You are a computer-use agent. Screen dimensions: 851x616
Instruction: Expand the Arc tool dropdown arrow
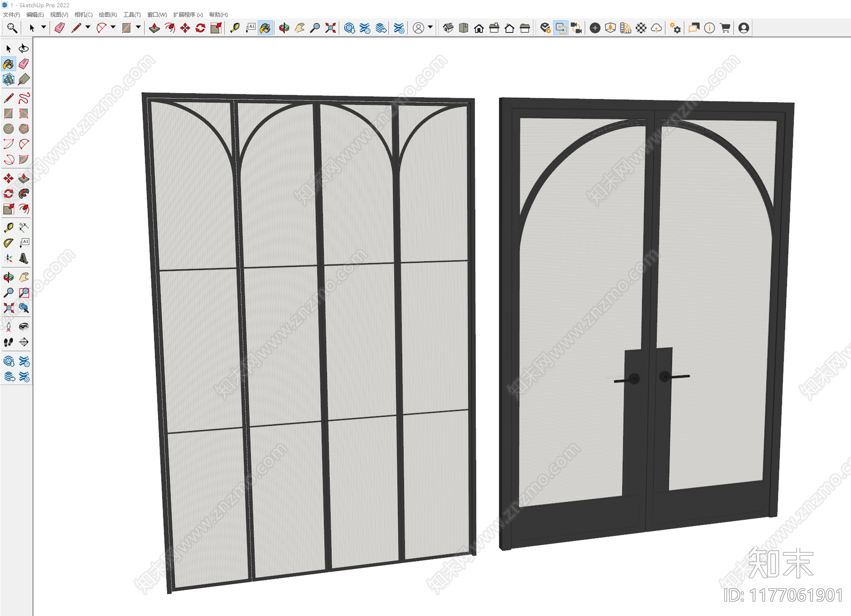(x=113, y=27)
